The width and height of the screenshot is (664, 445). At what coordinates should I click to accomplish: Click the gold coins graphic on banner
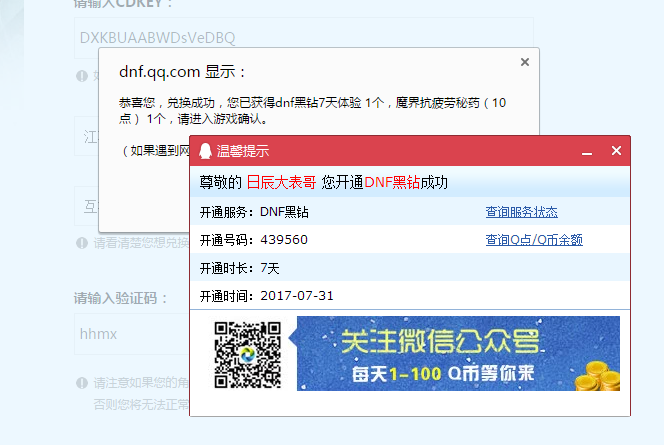click(598, 376)
